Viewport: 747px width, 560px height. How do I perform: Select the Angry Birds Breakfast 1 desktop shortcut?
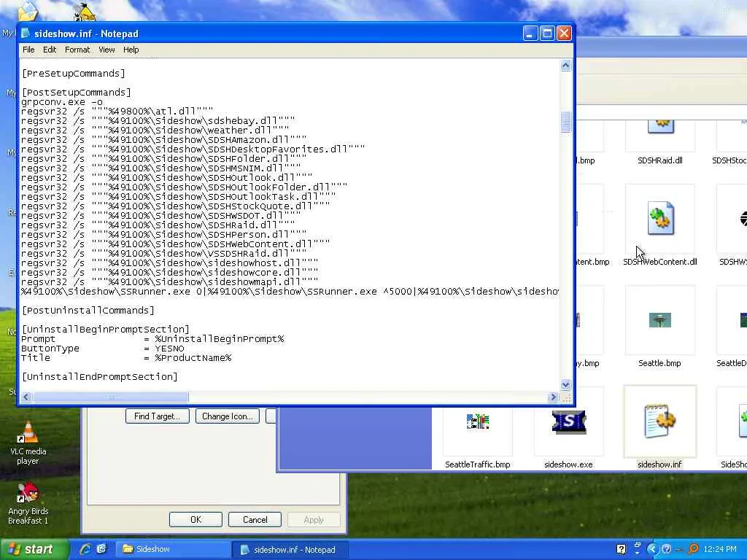(28, 504)
